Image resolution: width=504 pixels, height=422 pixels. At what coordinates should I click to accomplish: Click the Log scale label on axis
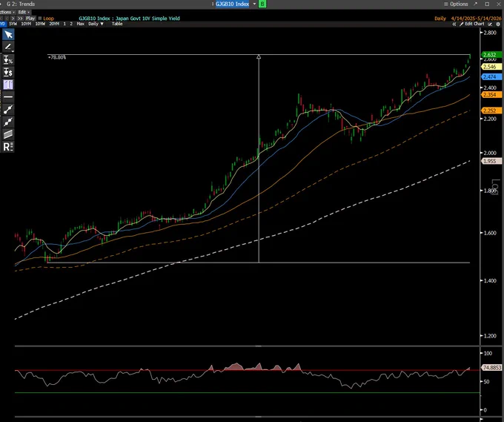point(496,187)
